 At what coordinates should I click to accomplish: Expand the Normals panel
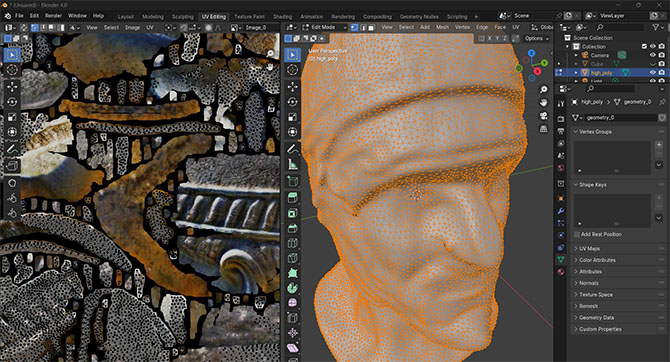[618, 283]
